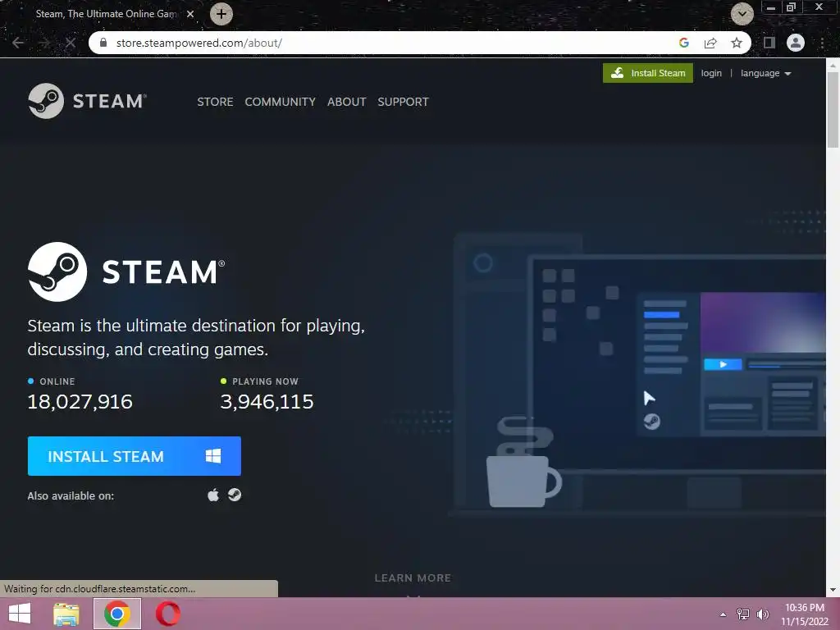Select the SteamOS download icon
This screenshot has height=630, width=840.
pyautogui.click(x=234, y=495)
